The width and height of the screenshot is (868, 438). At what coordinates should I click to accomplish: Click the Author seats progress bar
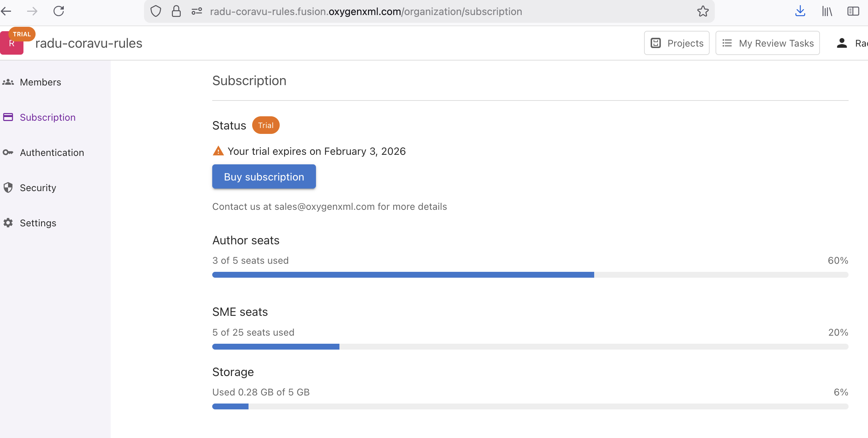click(x=530, y=275)
